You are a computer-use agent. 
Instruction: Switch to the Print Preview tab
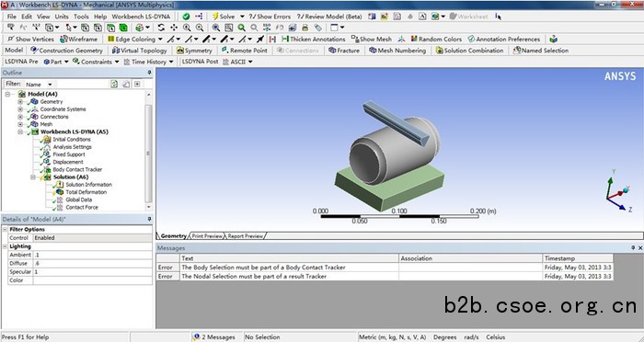[x=207, y=236]
